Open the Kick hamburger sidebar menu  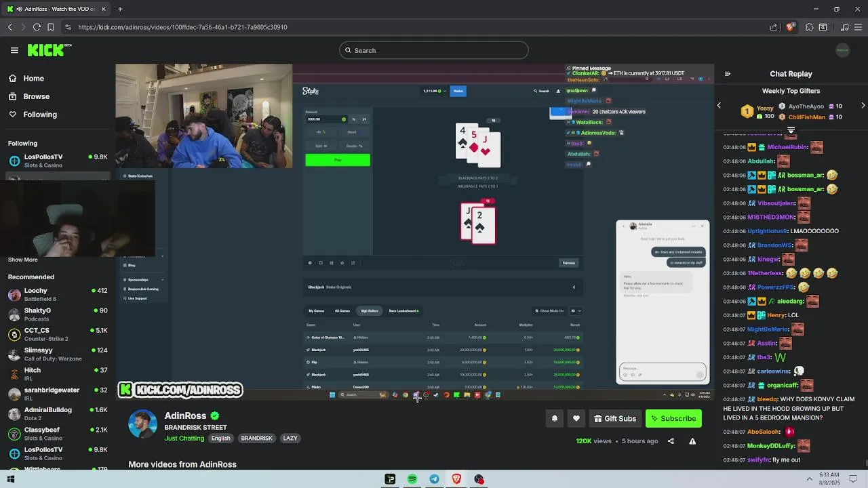tap(14, 50)
